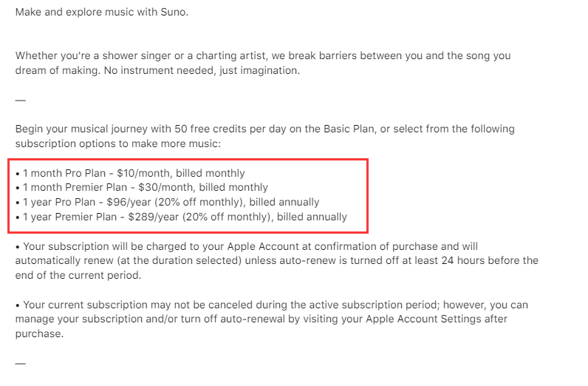Click 'end of the current period' text
This screenshot has height=386, width=588.
coord(78,275)
